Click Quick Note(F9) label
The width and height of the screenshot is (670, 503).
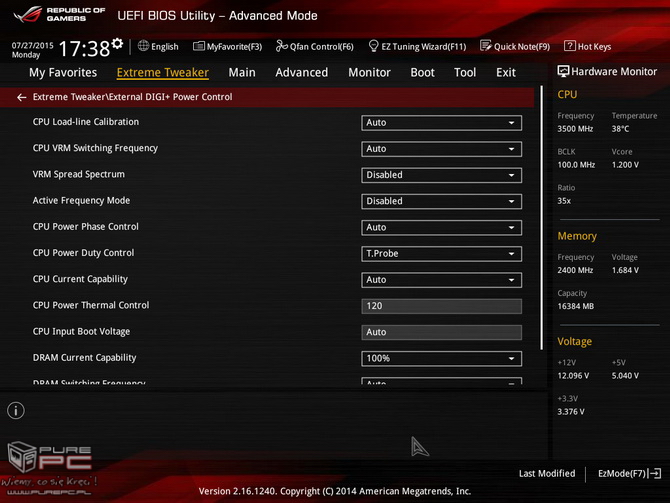point(522,47)
